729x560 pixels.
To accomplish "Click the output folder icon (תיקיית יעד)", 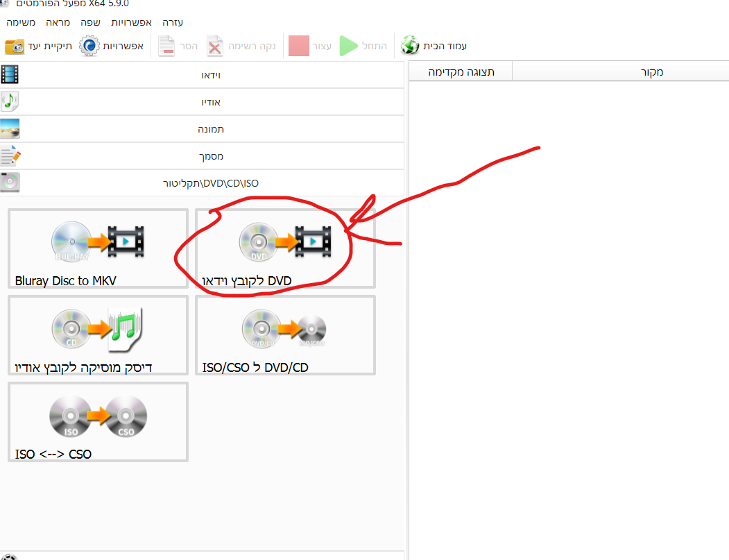I will pos(15,46).
